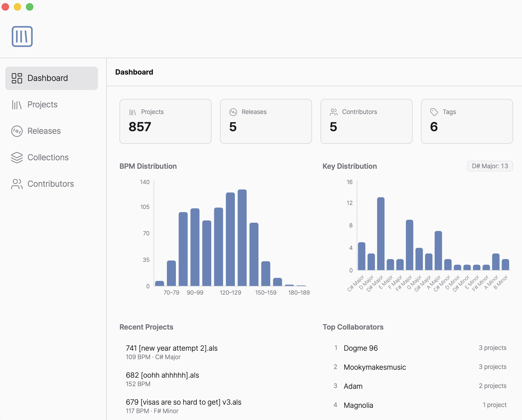Open the Projects section from the sidebar
This screenshot has height=420, width=522.
point(42,104)
